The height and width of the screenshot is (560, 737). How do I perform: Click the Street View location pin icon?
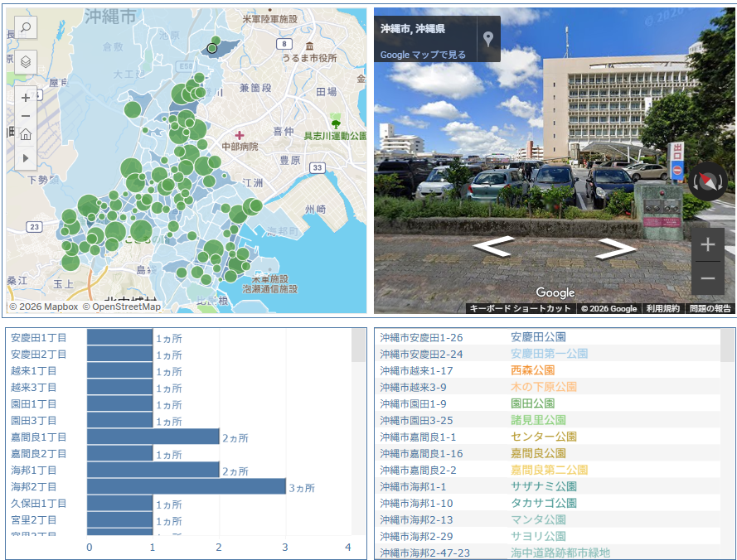click(489, 39)
